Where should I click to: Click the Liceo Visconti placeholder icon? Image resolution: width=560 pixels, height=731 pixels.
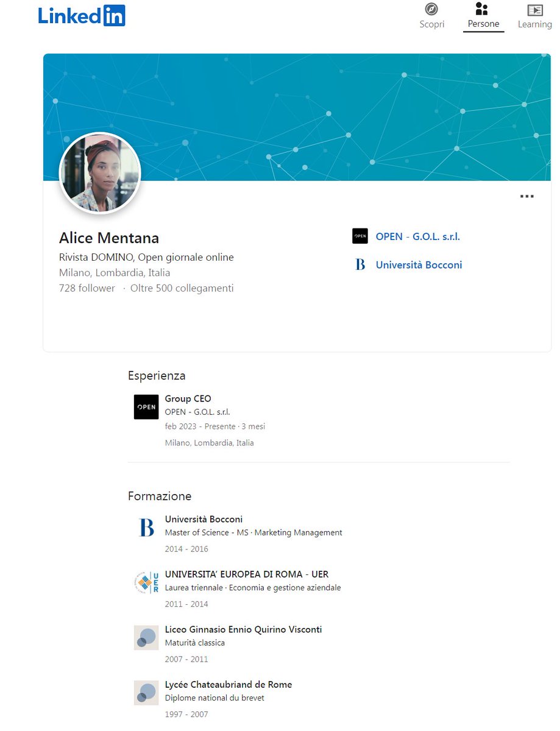[146, 638]
